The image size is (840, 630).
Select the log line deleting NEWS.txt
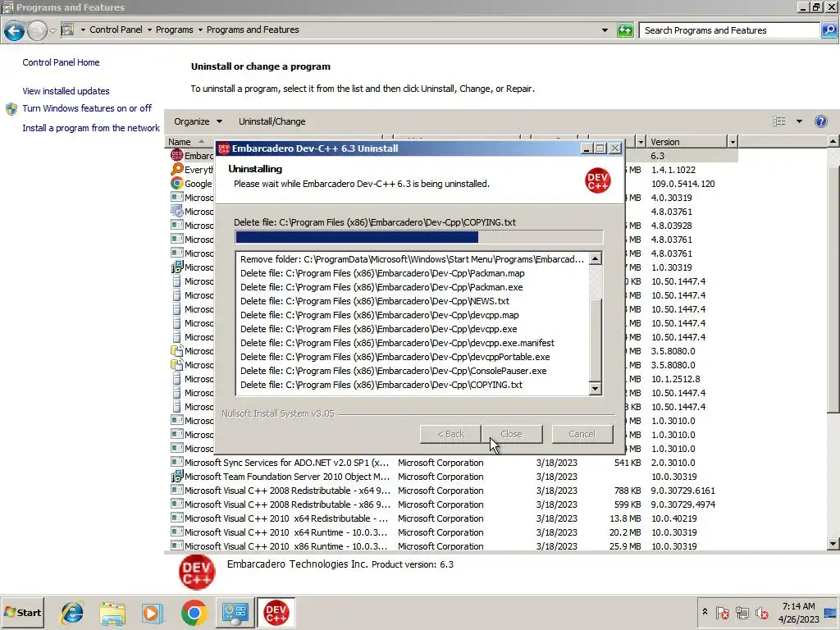coord(374,301)
